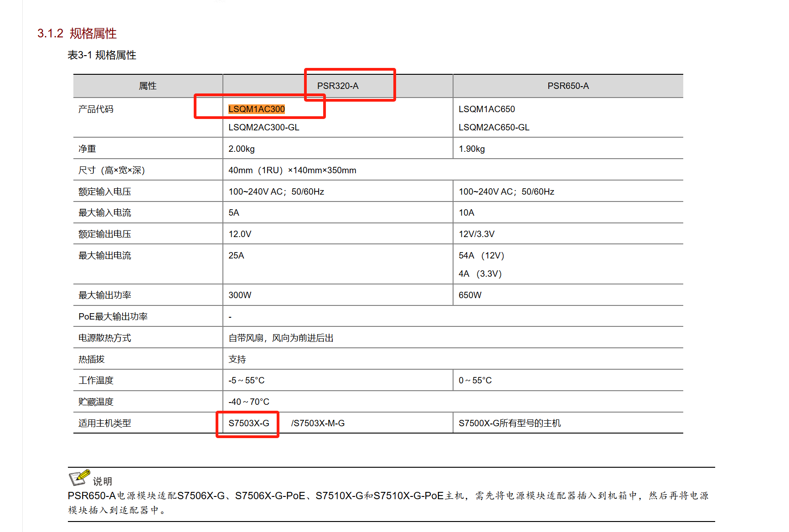Click the 说明 note label
Screen dimensions: 789x532
103,481
